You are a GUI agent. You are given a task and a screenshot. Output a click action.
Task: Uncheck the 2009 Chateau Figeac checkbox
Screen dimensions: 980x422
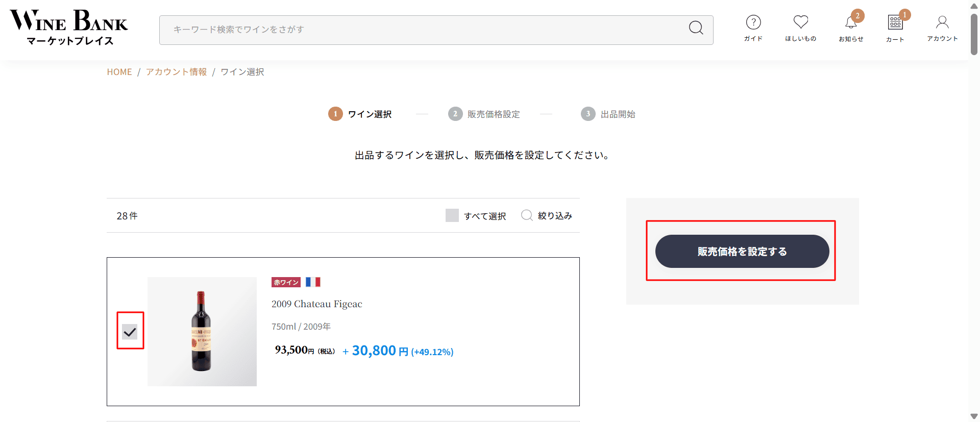click(x=130, y=332)
